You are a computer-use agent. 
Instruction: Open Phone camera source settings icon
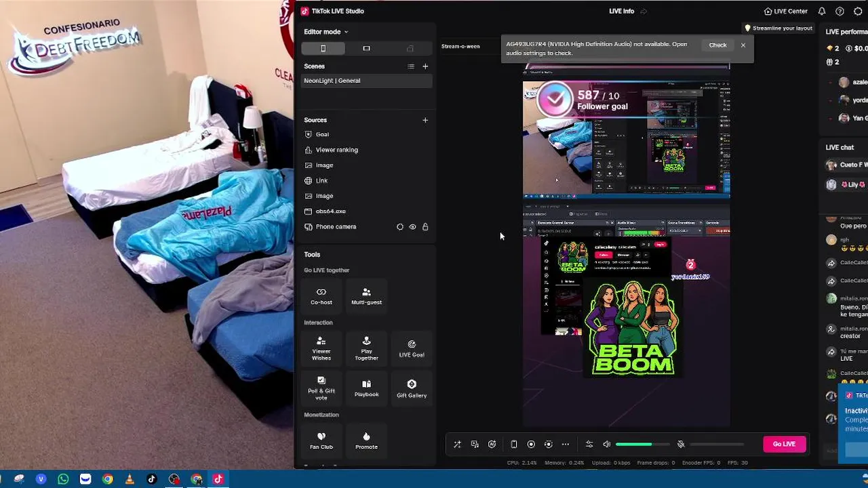pyautogui.click(x=400, y=227)
